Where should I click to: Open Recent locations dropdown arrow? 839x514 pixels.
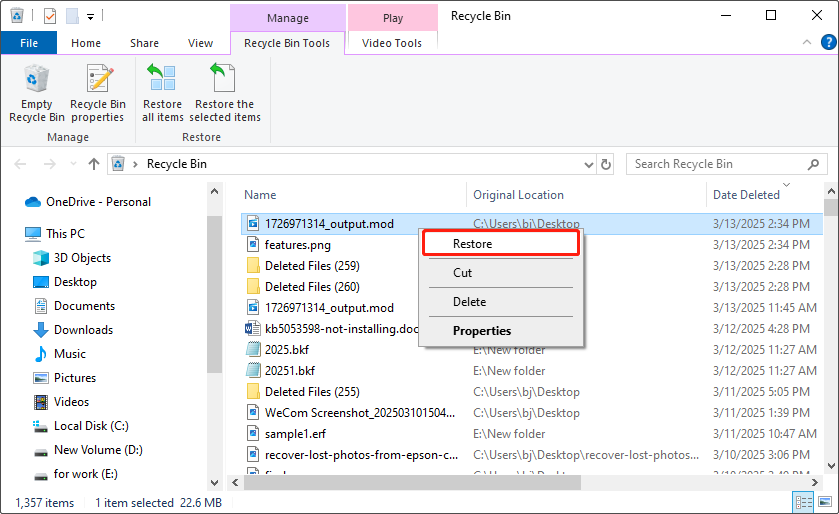pyautogui.click(x=73, y=164)
